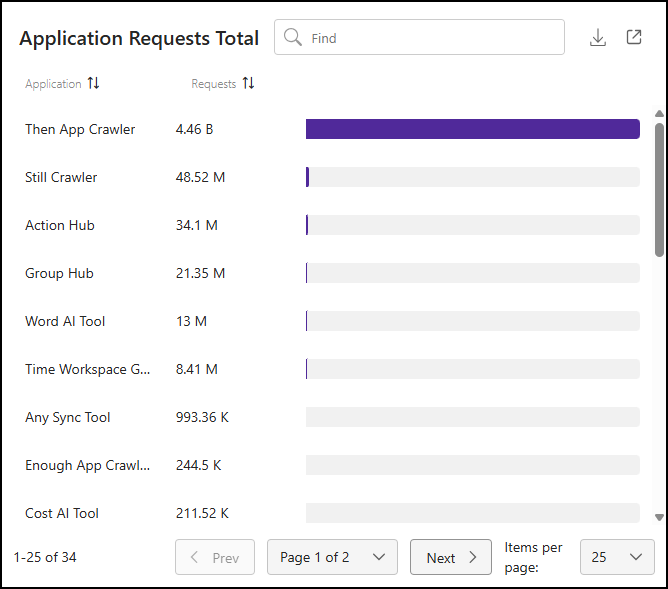The image size is (668, 589).
Task: Click the 21.35 M requests value
Action: pos(200,273)
